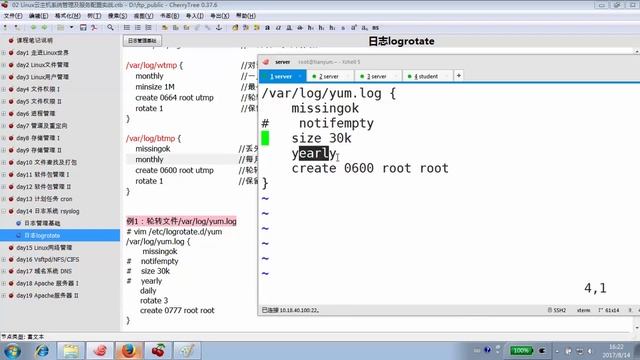
Task: Open the Windows Start menu
Action: click(x=12, y=351)
